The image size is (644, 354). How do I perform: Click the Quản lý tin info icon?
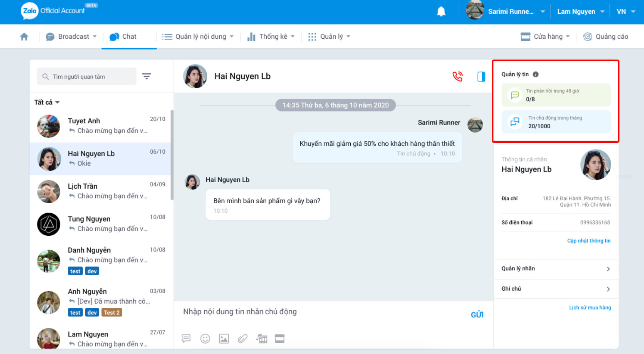click(535, 75)
